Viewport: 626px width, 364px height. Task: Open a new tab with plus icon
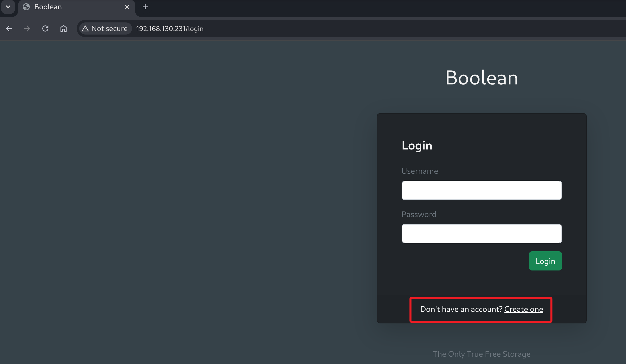(145, 7)
